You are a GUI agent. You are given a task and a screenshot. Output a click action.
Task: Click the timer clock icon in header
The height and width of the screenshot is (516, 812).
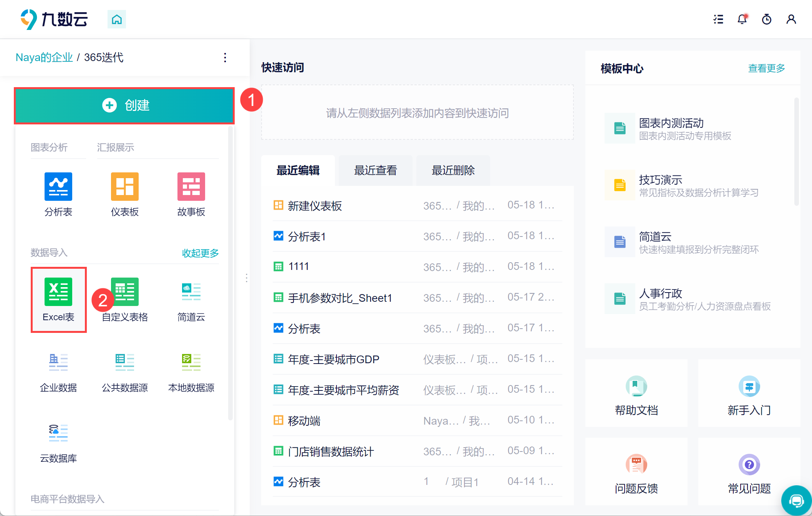tap(767, 19)
